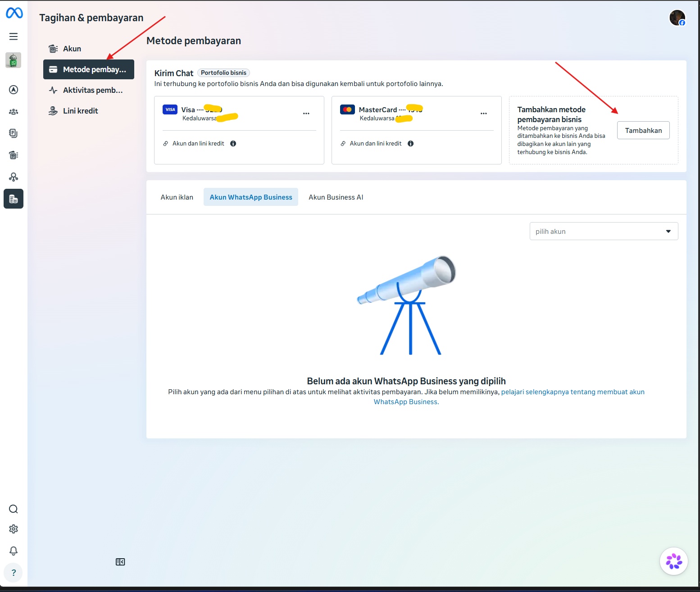Click the Visa card logo
The width and height of the screenshot is (700, 592).
[x=170, y=109]
